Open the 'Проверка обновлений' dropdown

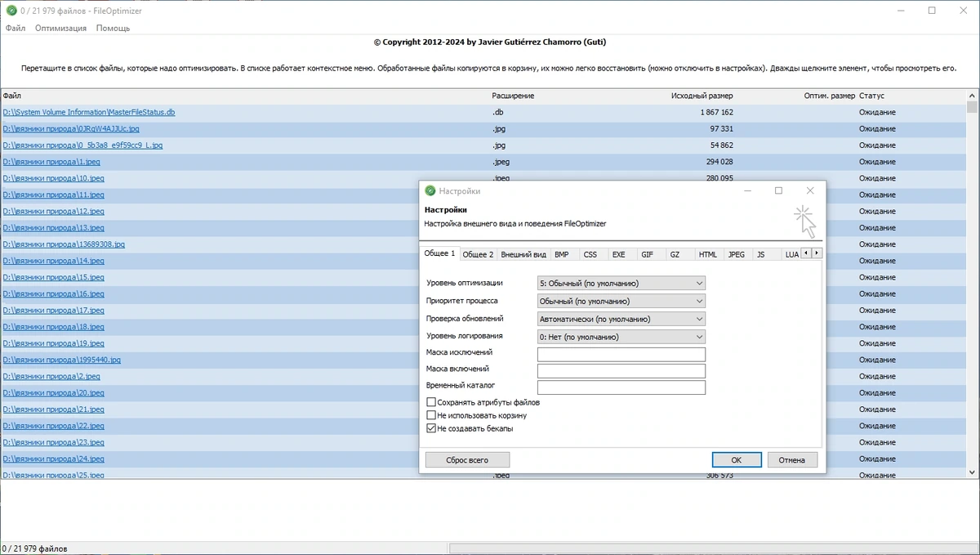pyautogui.click(x=621, y=320)
